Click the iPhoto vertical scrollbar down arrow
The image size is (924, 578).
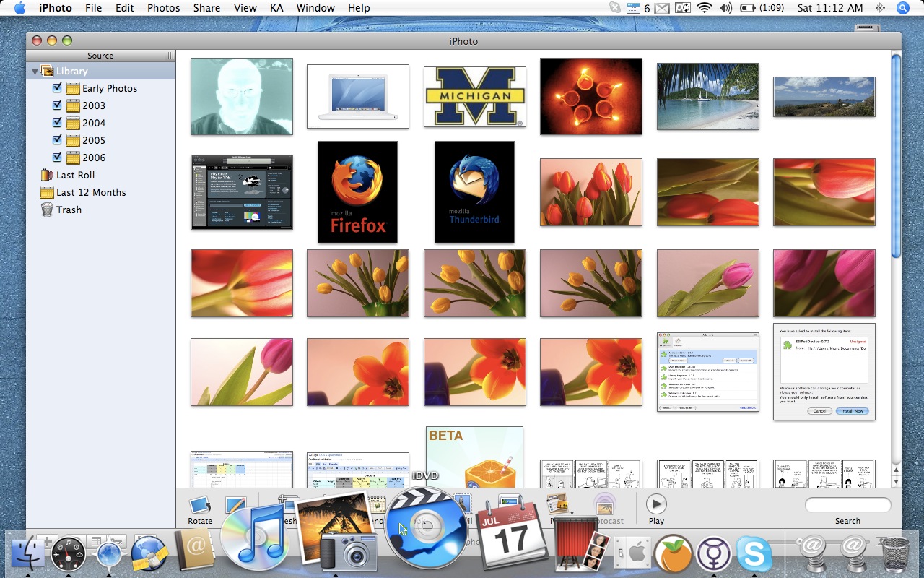tap(896, 481)
